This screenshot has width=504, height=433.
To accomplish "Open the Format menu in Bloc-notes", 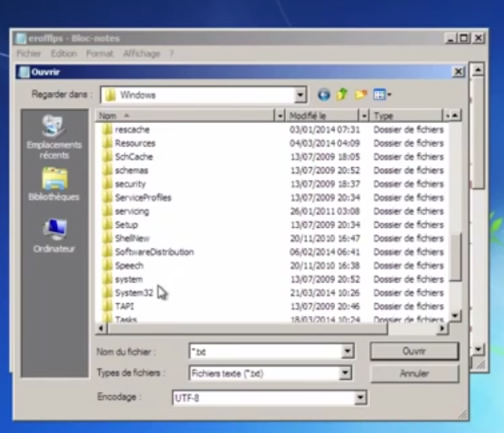I will [100, 54].
